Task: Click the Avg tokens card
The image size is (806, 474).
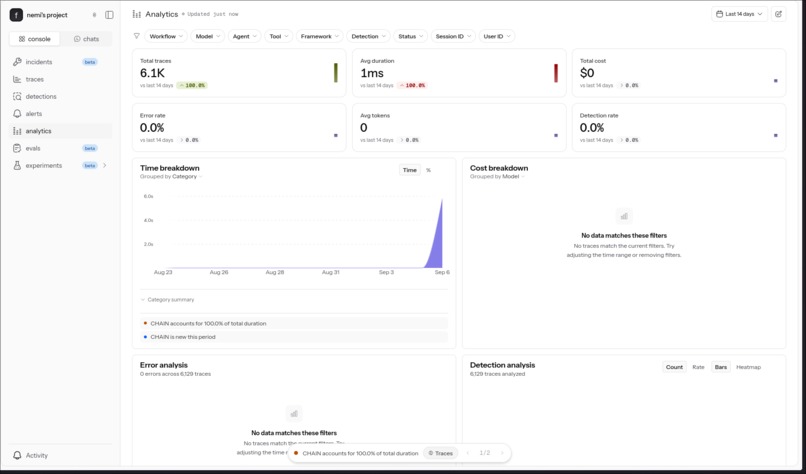Action: [x=459, y=127]
